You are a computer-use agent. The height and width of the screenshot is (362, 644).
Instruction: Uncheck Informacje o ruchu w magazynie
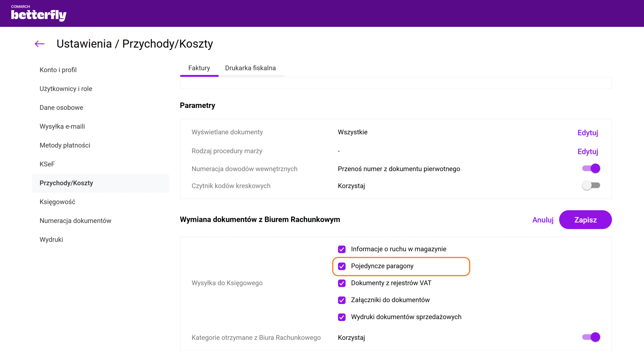(x=342, y=249)
